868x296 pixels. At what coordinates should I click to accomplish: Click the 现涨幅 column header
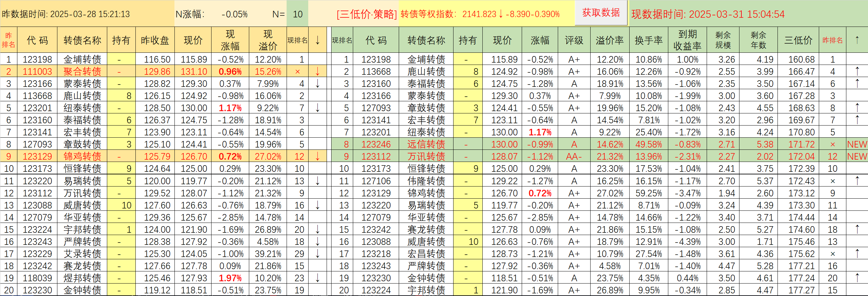[x=230, y=40]
